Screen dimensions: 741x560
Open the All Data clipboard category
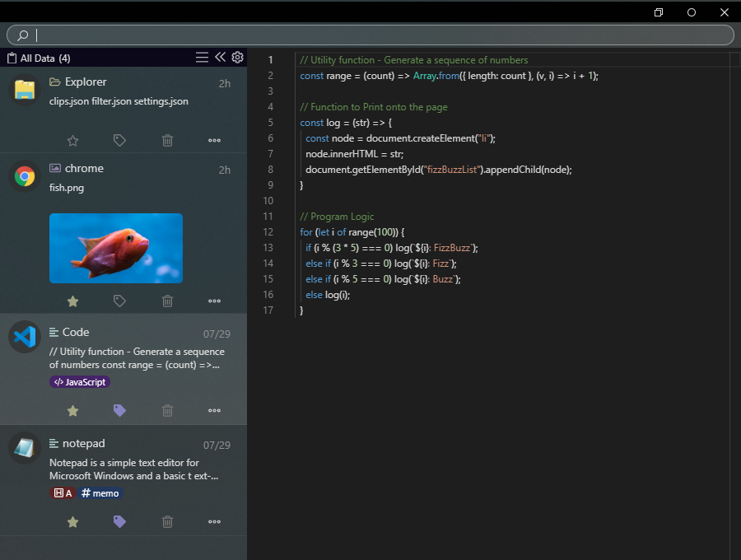coord(39,58)
